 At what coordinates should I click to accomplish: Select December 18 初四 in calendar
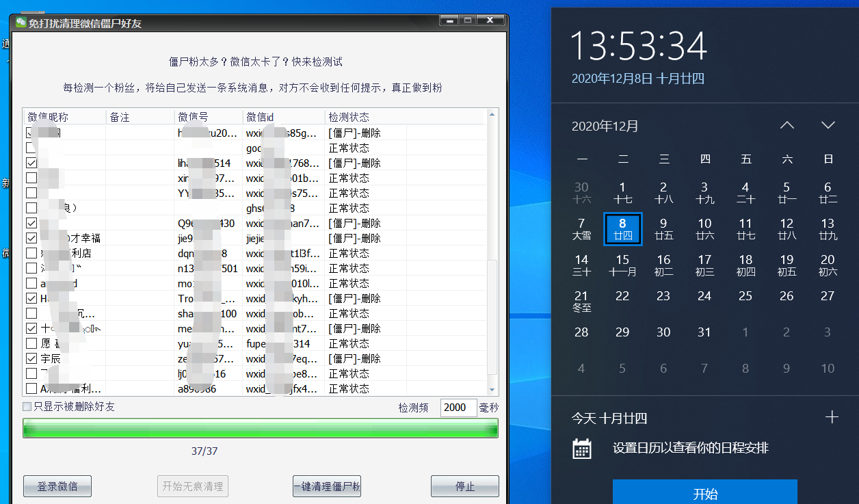click(x=746, y=265)
